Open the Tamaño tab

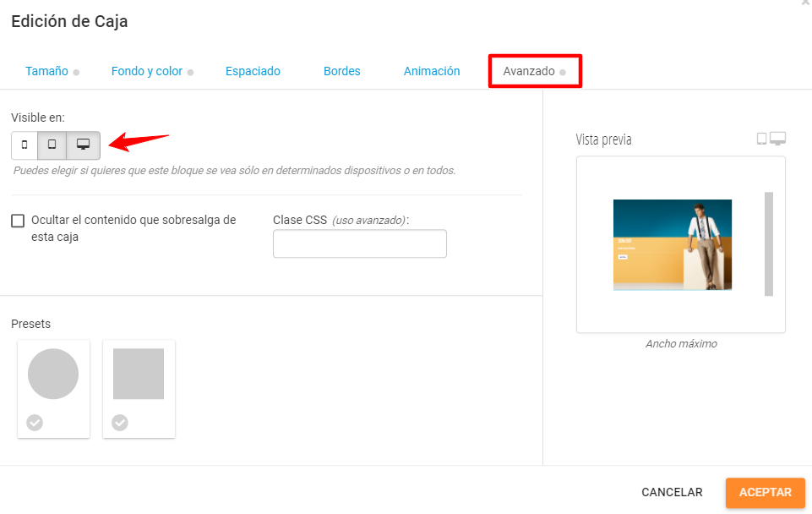click(x=46, y=71)
